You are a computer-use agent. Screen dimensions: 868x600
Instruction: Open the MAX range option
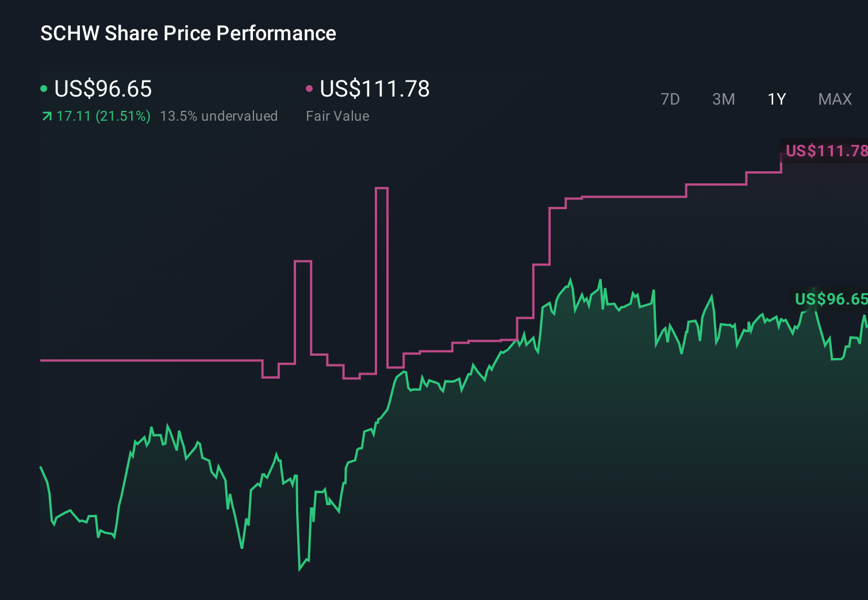(x=834, y=99)
